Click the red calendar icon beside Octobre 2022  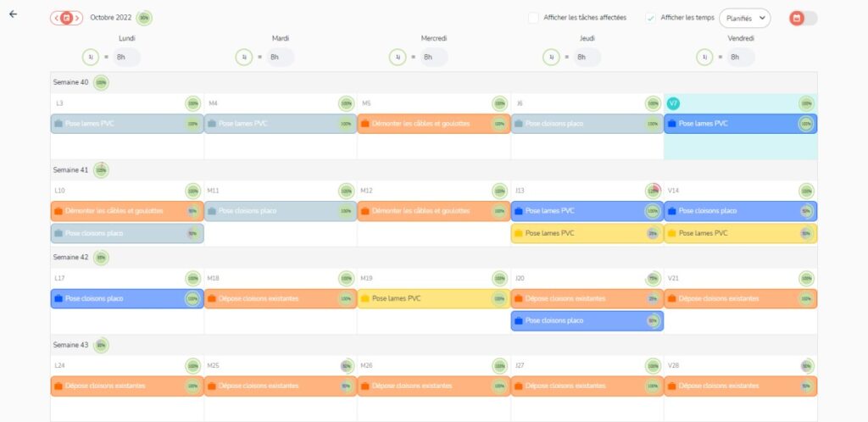click(x=67, y=18)
